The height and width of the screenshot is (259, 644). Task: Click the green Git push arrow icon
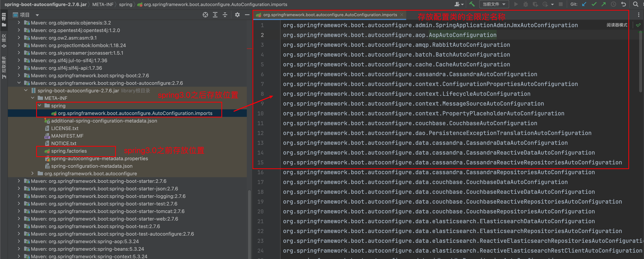click(603, 4)
